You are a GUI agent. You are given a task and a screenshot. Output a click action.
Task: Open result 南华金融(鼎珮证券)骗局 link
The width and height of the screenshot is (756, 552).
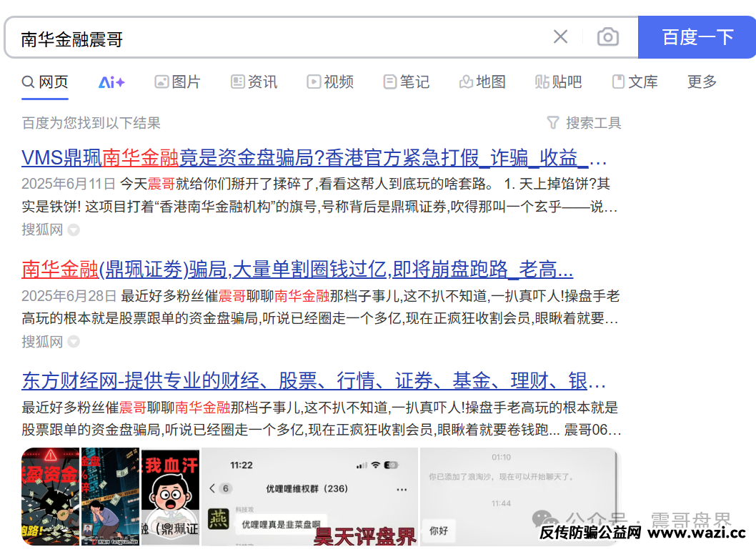click(x=297, y=270)
